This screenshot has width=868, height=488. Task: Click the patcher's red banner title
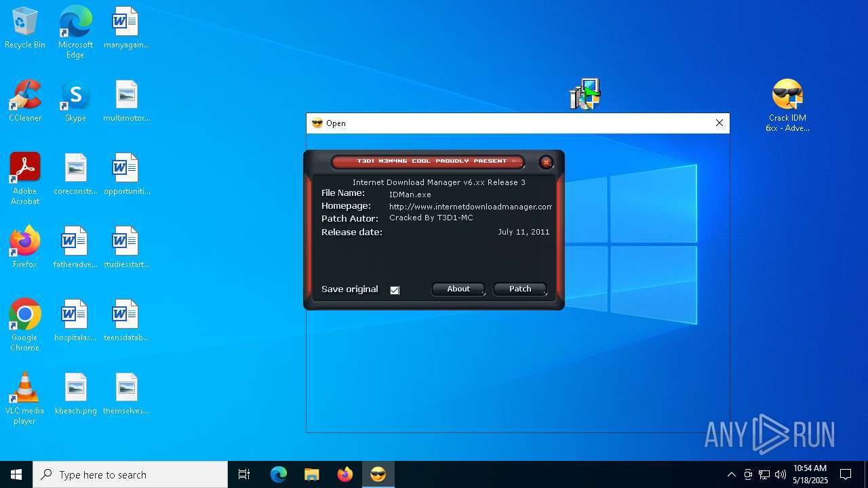click(x=428, y=161)
